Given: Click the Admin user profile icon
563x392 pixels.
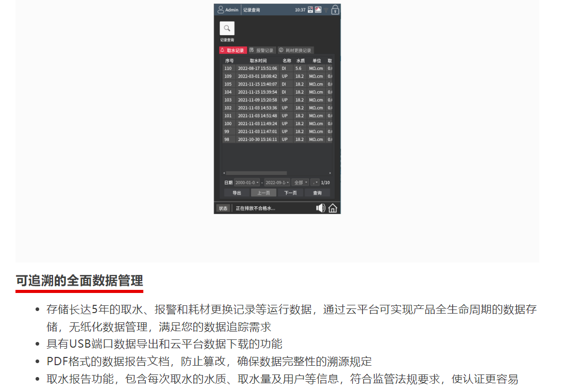Looking at the screenshot, I should [221, 9].
